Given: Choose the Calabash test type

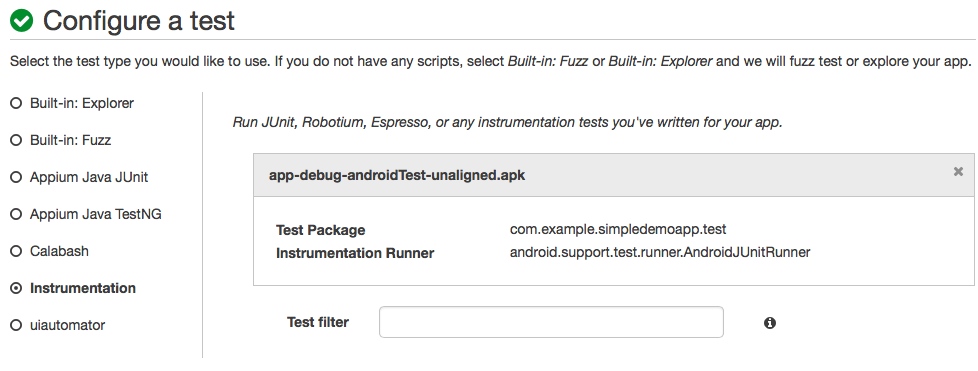Looking at the screenshot, I should tap(17, 251).
